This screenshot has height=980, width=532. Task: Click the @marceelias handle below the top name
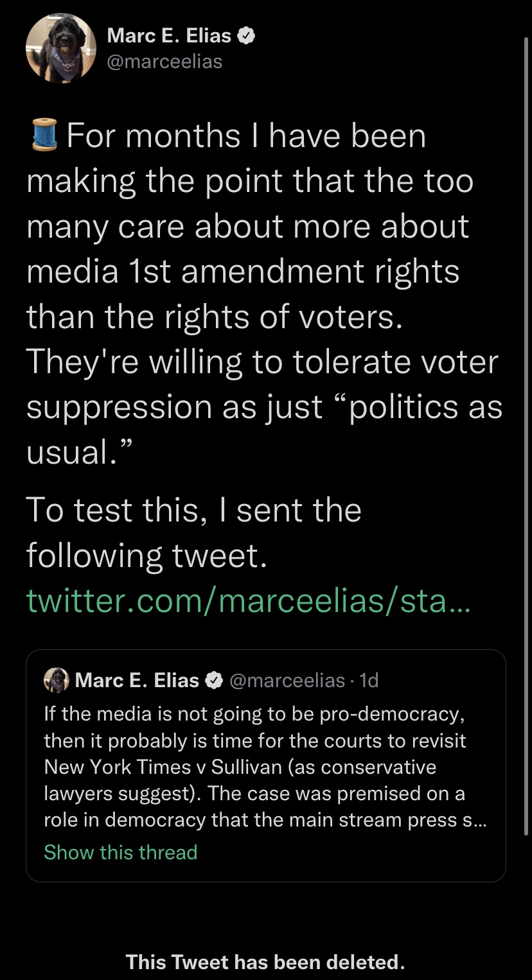(164, 62)
